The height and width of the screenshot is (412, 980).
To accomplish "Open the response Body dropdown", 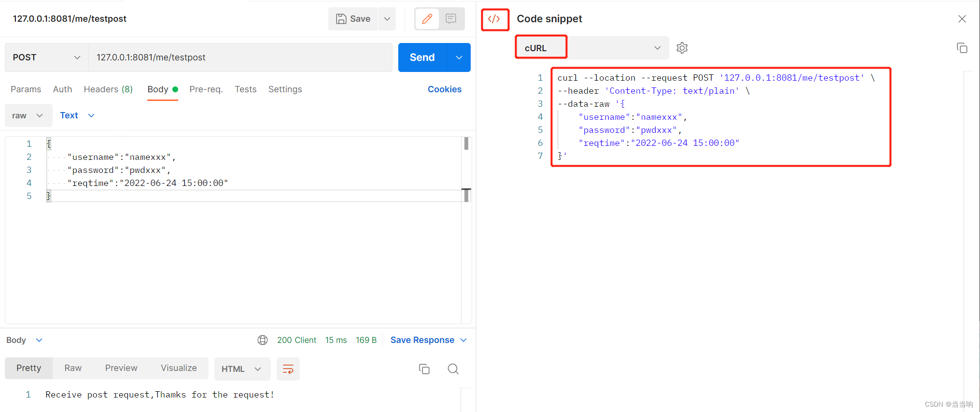I will (25, 340).
